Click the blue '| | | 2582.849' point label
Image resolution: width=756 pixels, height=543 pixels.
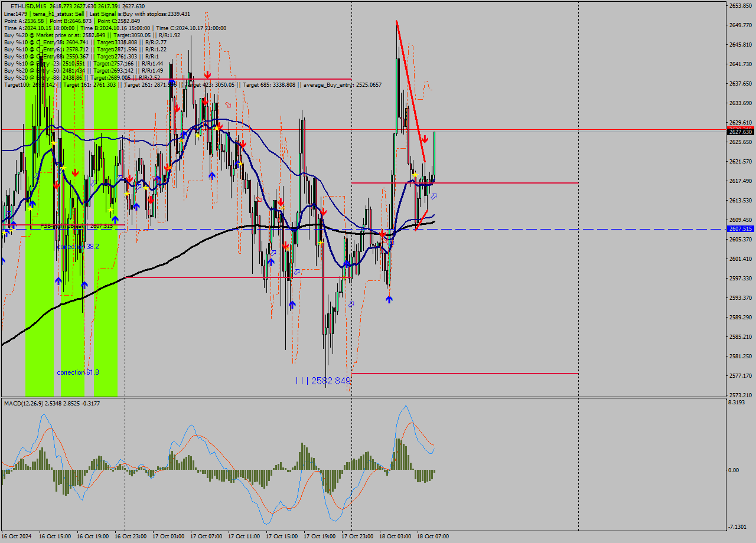(323, 381)
